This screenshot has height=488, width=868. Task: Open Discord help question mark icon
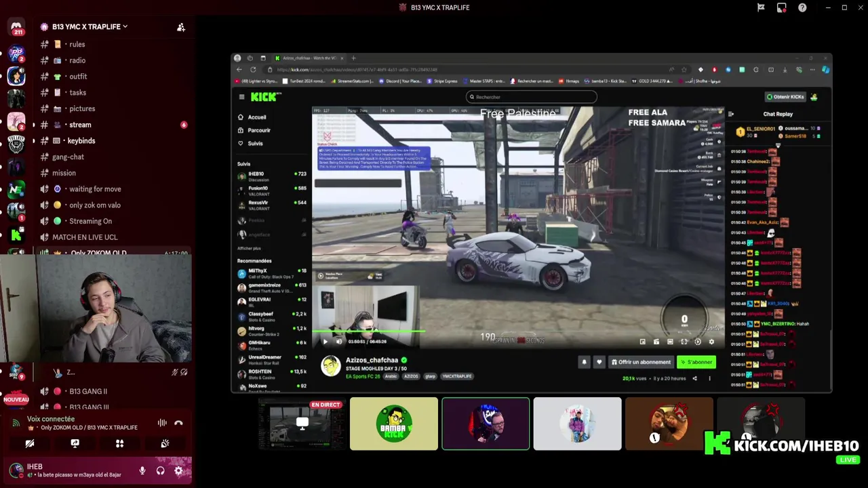tap(802, 7)
